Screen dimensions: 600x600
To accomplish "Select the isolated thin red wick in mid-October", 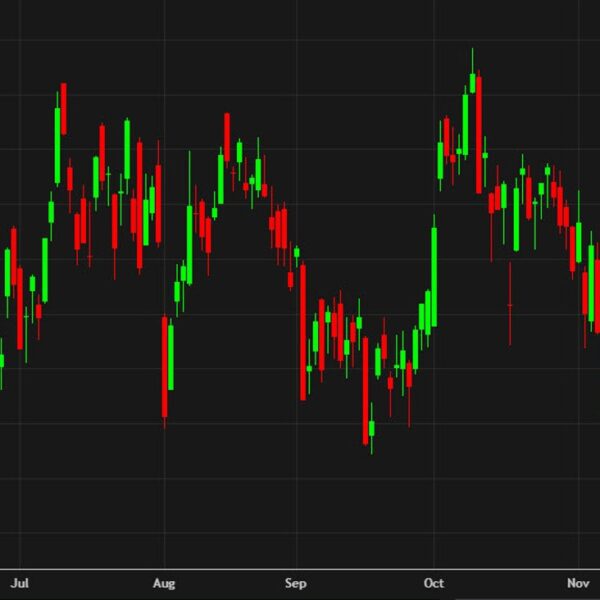I will coord(510,304).
